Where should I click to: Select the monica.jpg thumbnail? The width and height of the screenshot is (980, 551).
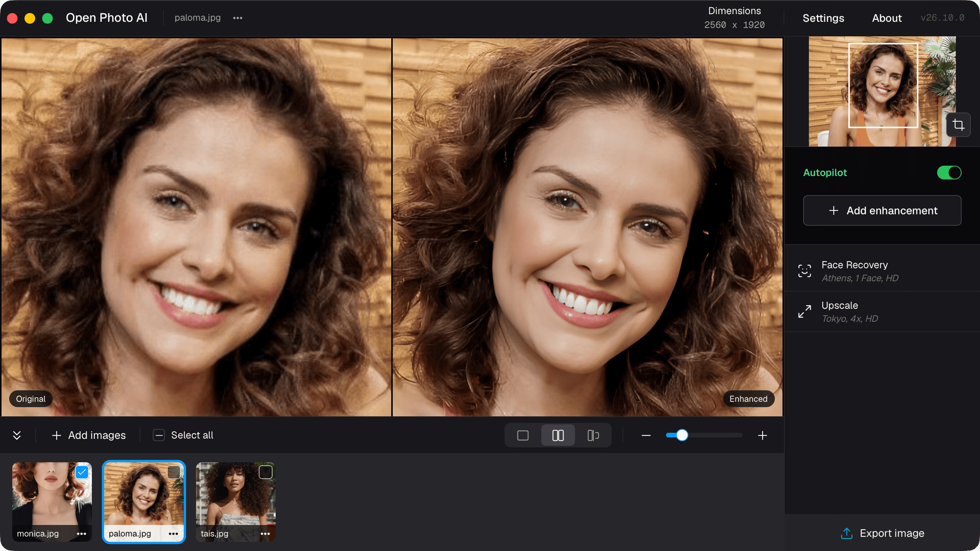point(52,502)
